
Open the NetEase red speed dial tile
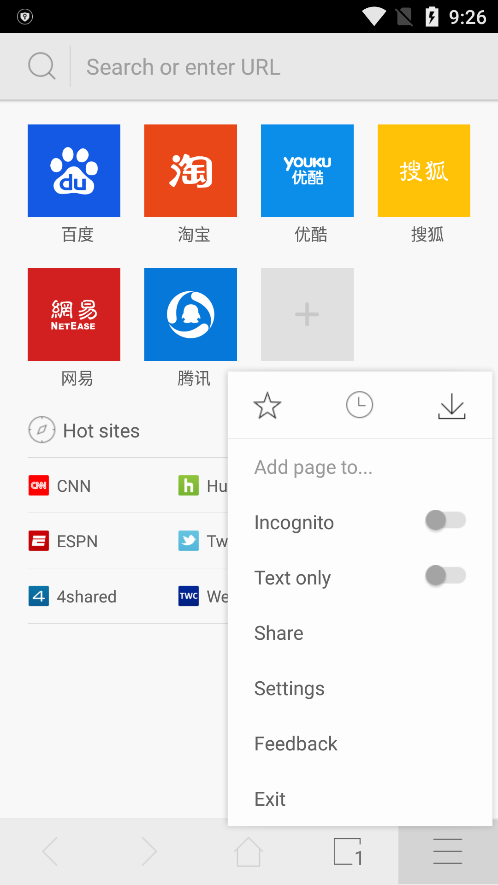pyautogui.click(x=74, y=314)
